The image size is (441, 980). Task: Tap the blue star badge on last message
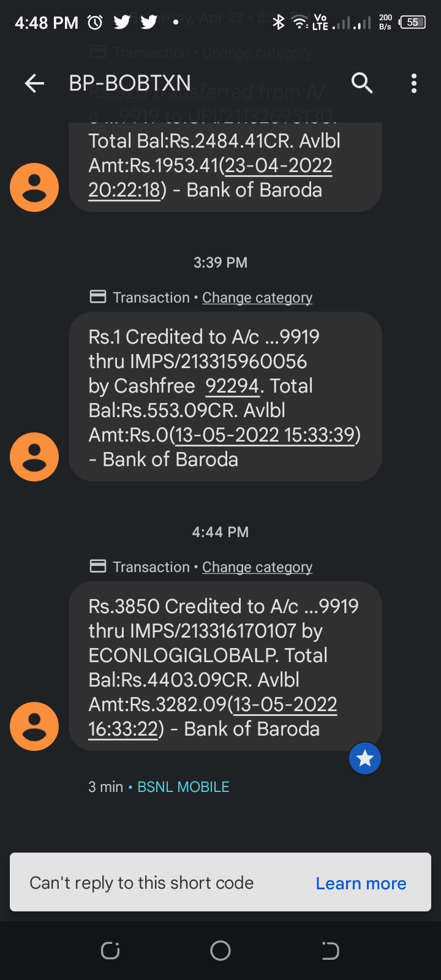point(365,758)
